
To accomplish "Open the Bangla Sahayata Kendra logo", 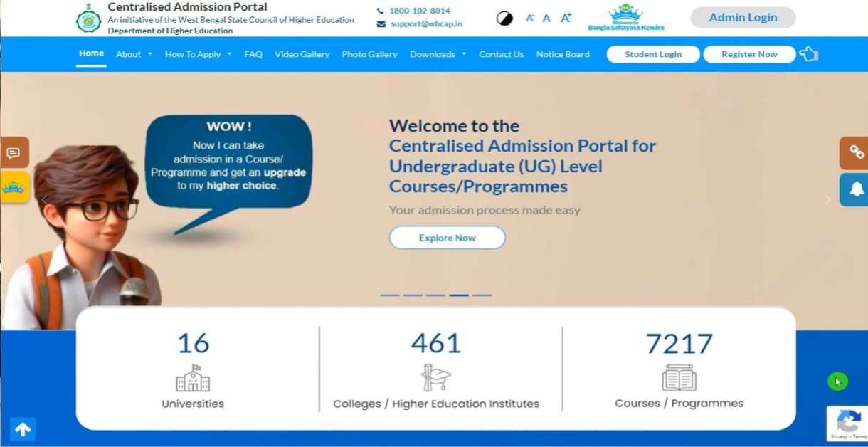I will tap(626, 18).
